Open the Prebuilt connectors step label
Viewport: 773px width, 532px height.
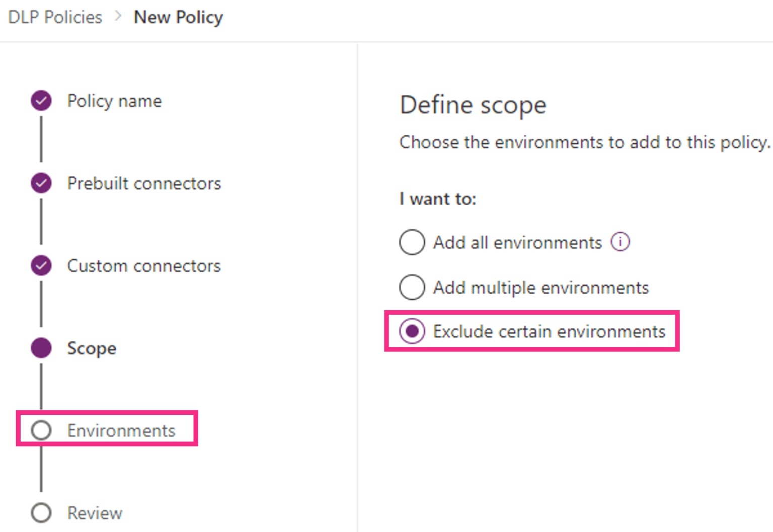click(x=144, y=184)
